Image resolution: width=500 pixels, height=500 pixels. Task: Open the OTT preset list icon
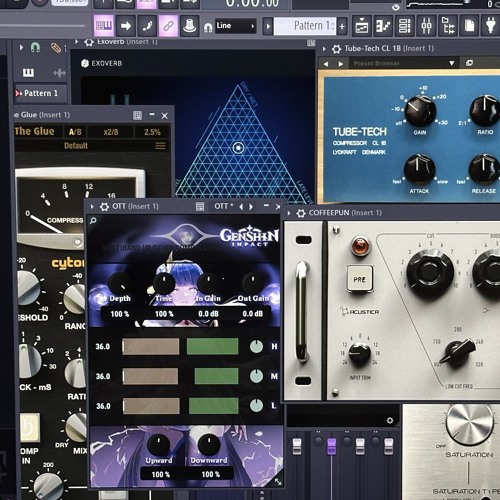point(200,207)
